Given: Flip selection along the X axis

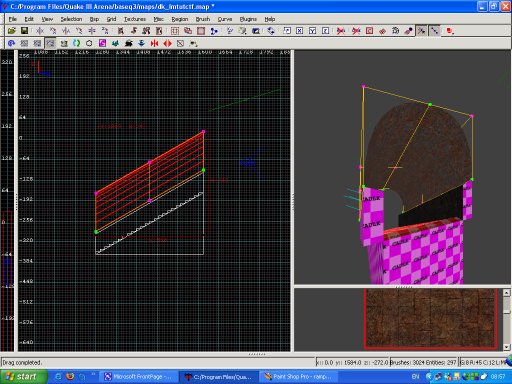Looking at the screenshot, I should (x=40, y=31).
